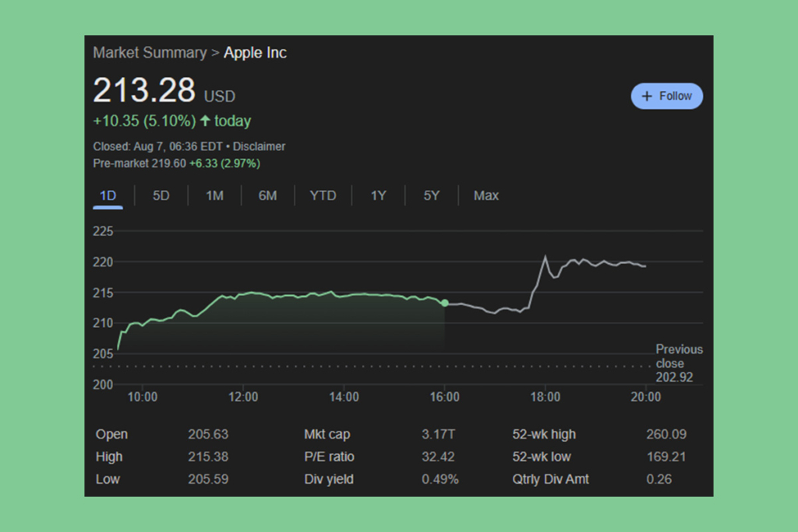This screenshot has width=798, height=532.
Task: Open the 6M chart range
Action: pyautogui.click(x=267, y=196)
